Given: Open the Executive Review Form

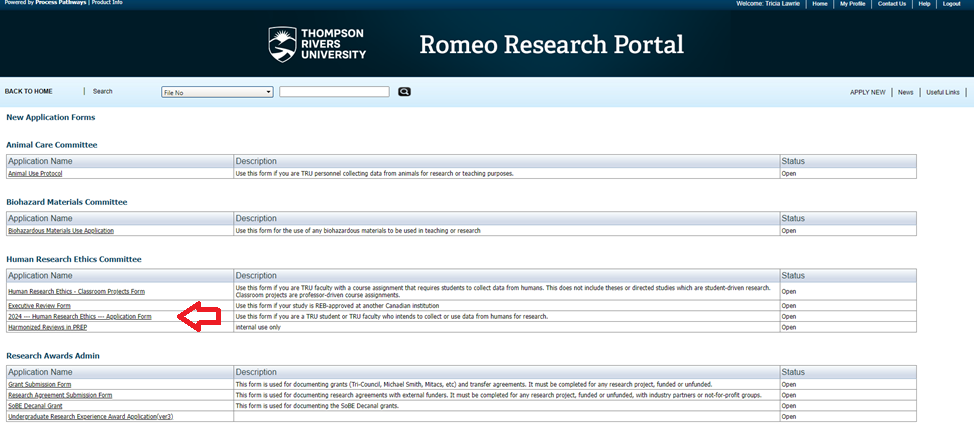Looking at the screenshot, I should coord(39,305).
